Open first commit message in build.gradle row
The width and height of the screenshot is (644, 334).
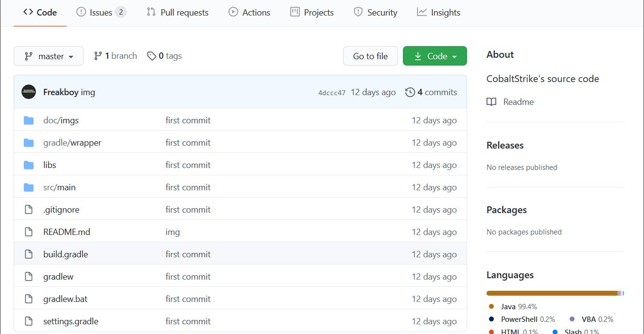188,254
